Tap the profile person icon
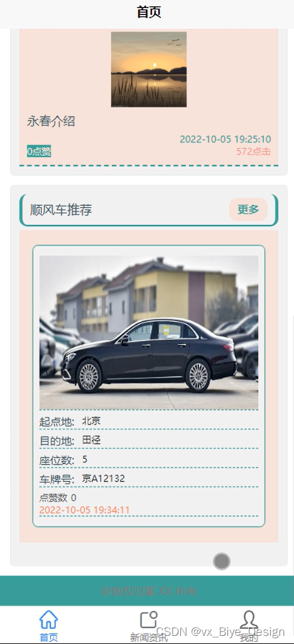The image size is (294, 644). [x=249, y=620]
